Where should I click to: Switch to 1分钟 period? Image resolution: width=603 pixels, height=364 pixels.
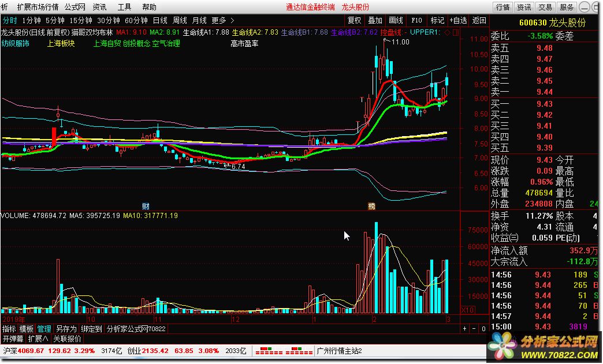[32, 20]
